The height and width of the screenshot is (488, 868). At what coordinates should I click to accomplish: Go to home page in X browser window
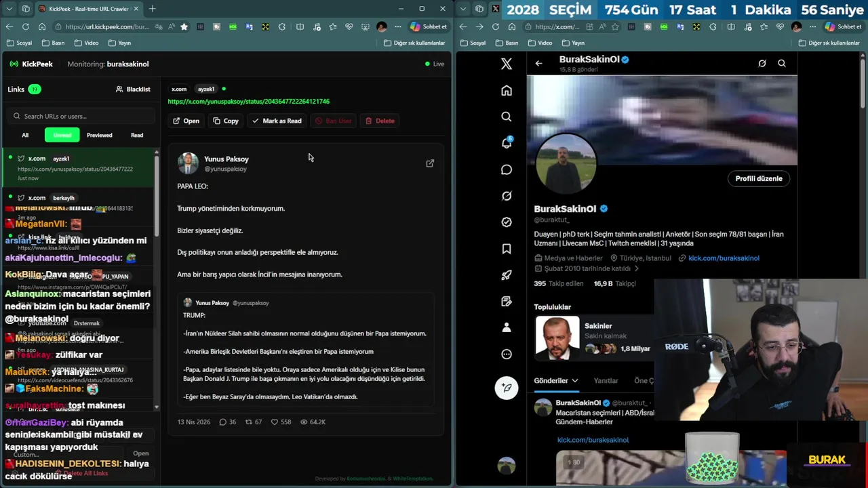point(512,26)
